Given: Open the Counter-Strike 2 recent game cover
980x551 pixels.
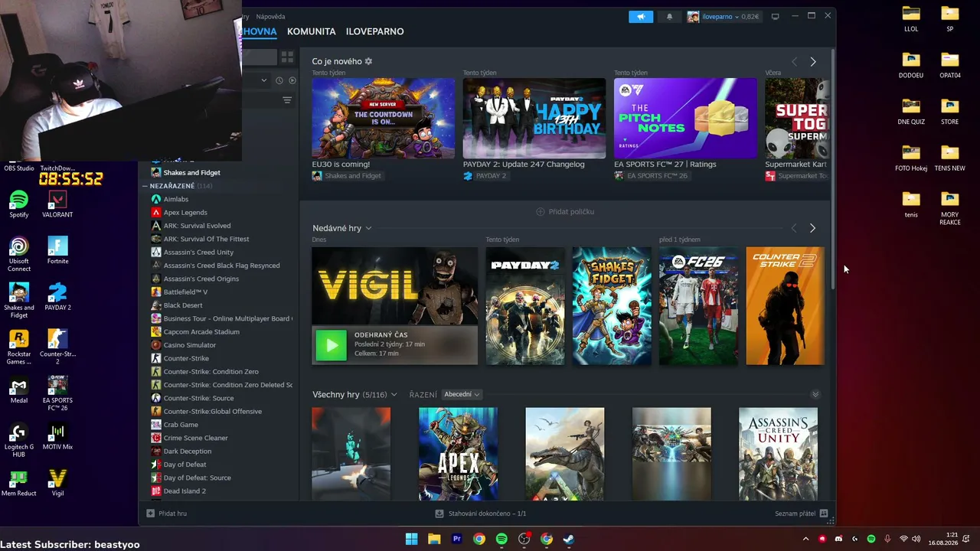Looking at the screenshot, I should pyautogui.click(x=786, y=306).
